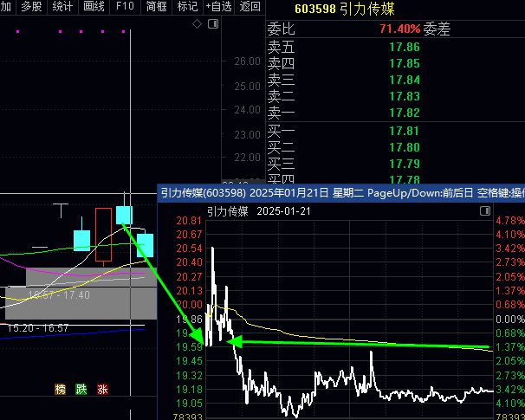Click stock title 603598 引力传媒
Viewport: 525px width, 420px height.
coord(345,9)
